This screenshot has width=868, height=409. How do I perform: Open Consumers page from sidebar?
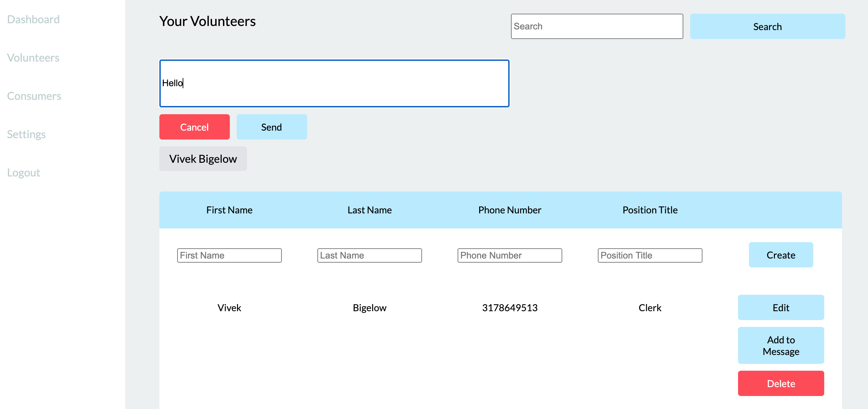click(x=34, y=96)
